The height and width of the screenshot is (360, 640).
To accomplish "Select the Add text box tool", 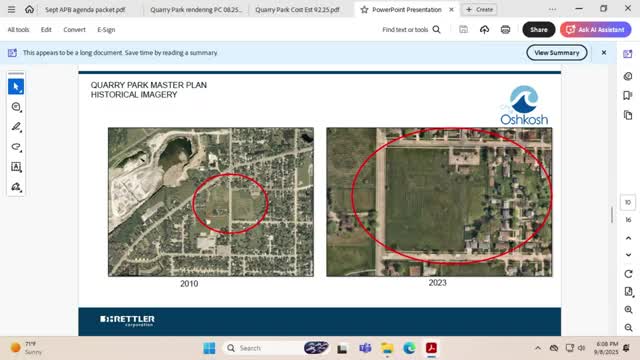I will click(16, 167).
